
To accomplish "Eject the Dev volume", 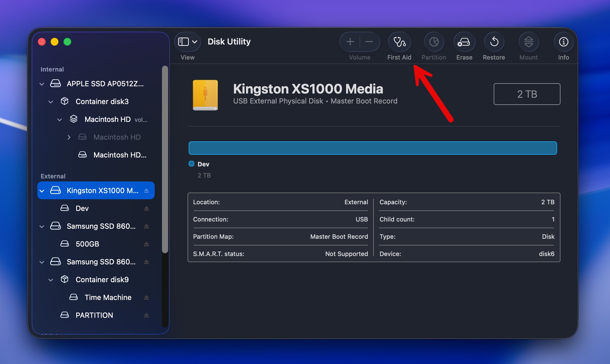I will click(x=146, y=208).
